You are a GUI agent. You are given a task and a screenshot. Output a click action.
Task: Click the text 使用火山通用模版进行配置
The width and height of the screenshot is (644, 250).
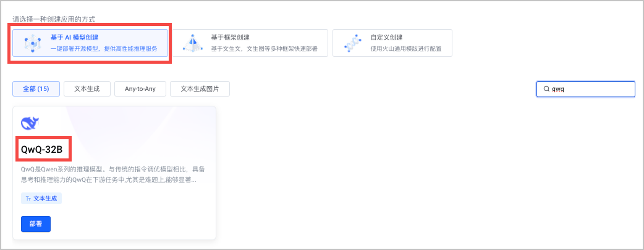pyautogui.click(x=406, y=48)
